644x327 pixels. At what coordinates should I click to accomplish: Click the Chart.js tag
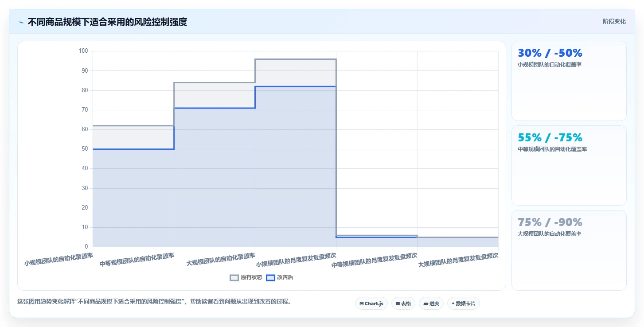[371, 304]
